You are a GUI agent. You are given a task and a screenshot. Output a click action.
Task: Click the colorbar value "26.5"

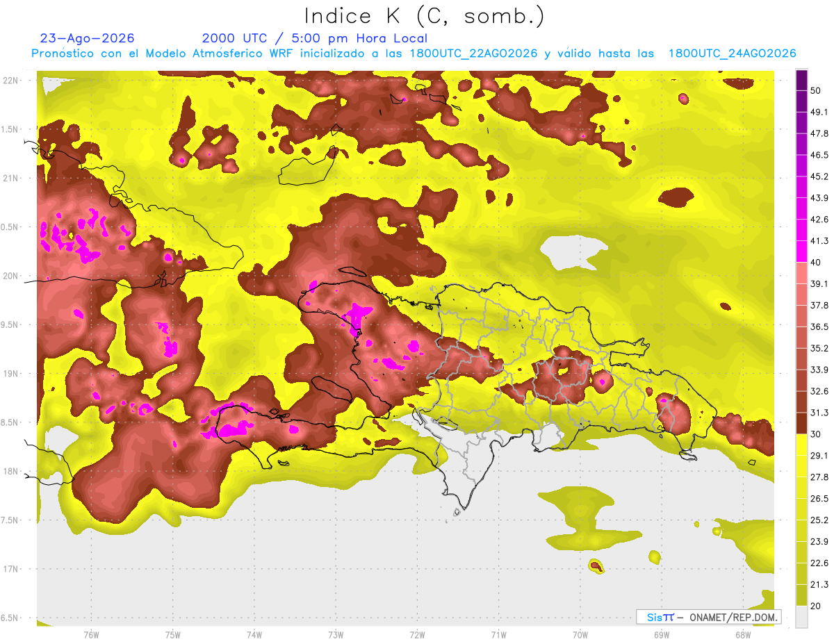pyautogui.click(x=819, y=499)
